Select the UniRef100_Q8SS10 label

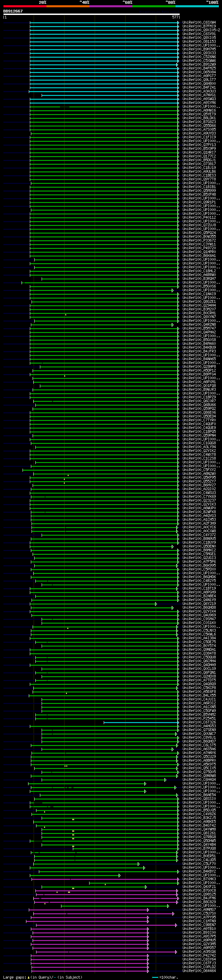click(199, 799)
